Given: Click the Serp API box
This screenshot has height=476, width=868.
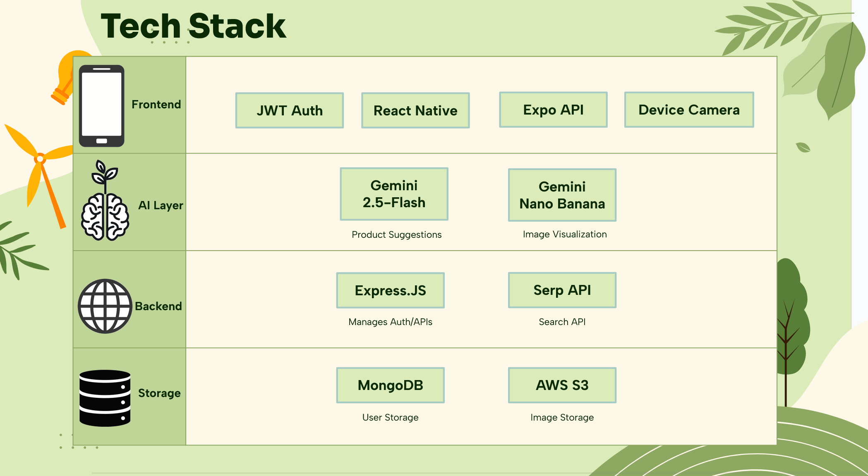Looking at the screenshot, I should (x=562, y=290).
